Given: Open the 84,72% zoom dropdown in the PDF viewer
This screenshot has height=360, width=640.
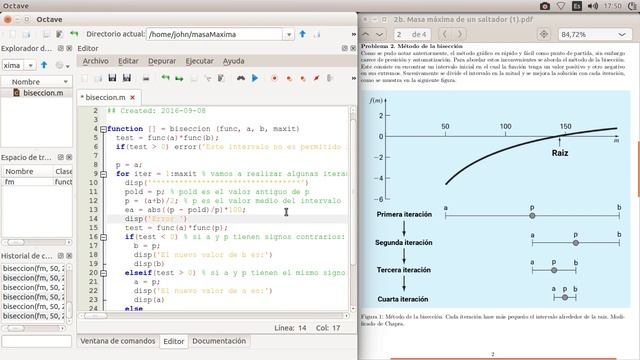Looking at the screenshot, I should click(x=622, y=35).
